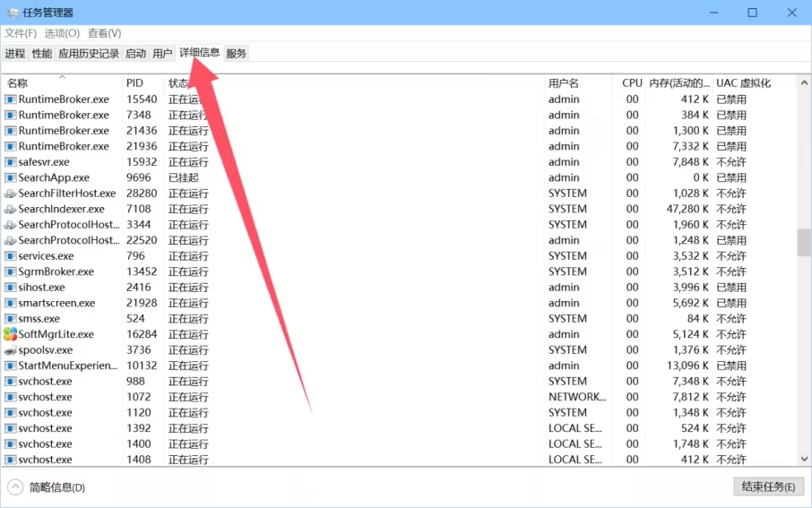Click icon of RuntimeBroker.exe PID 7348
This screenshot has width=812, height=508.
pyautogui.click(x=10, y=115)
